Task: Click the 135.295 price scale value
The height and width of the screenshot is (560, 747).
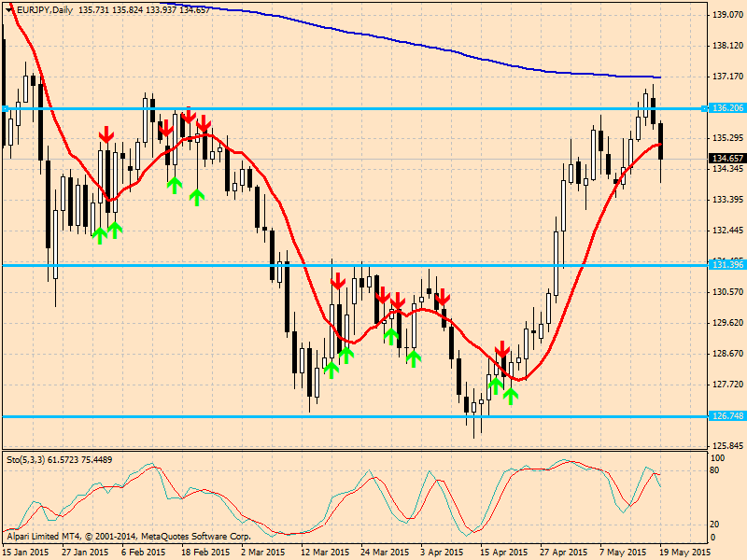Action: click(x=727, y=138)
